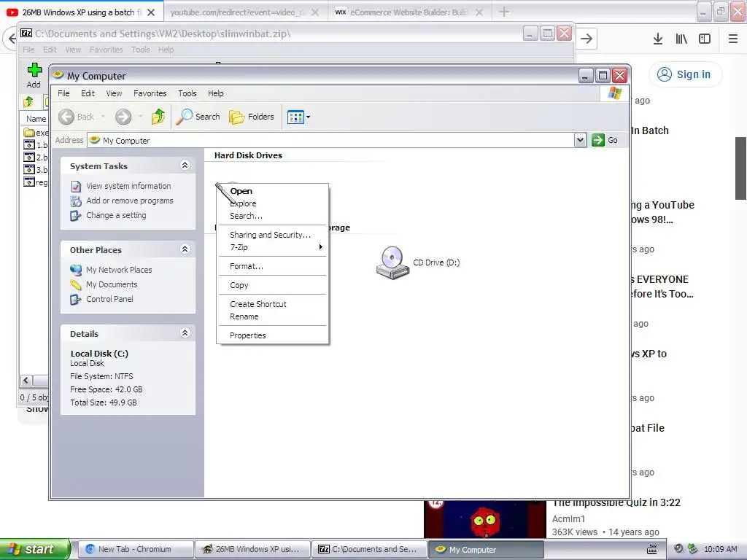The height and width of the screenshot is (560, 747).
Task: Toggle the browser sidebar icon
Action: 705,39
